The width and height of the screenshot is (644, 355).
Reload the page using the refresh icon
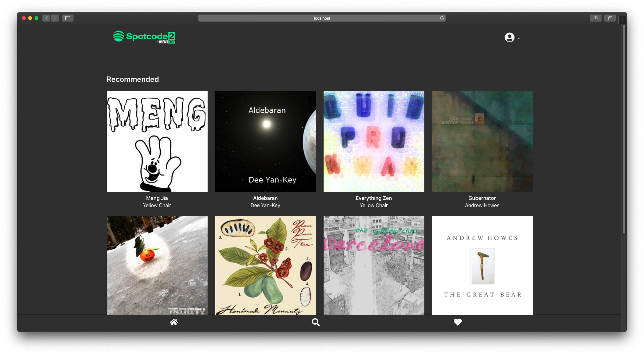click(x=442, y=18)
